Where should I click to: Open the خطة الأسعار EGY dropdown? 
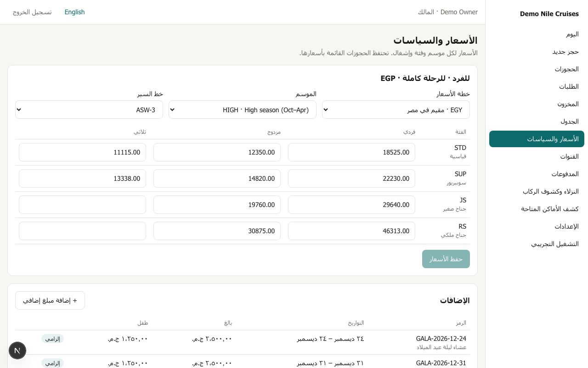pos(396,109)
